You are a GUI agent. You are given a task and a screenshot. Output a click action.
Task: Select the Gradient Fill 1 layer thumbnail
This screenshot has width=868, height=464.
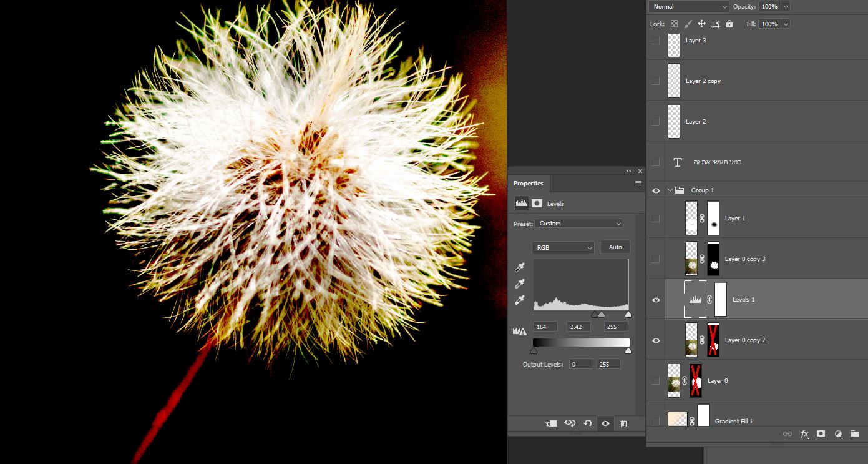677,419
